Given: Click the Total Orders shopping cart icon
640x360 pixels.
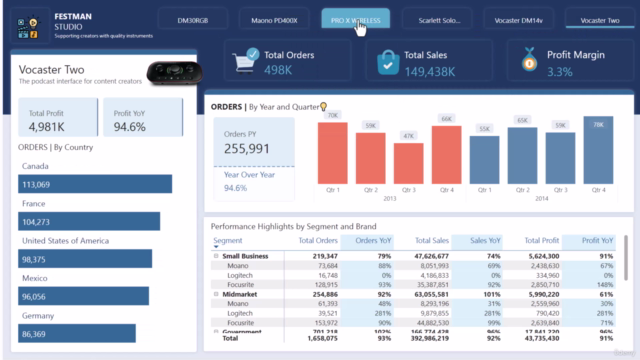Looking at the screenshot, I should (x=246, y=61).
